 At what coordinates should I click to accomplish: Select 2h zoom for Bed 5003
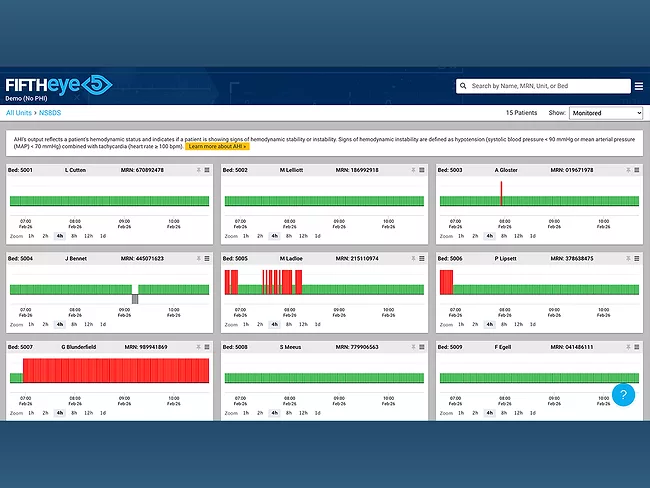(474, 236)
